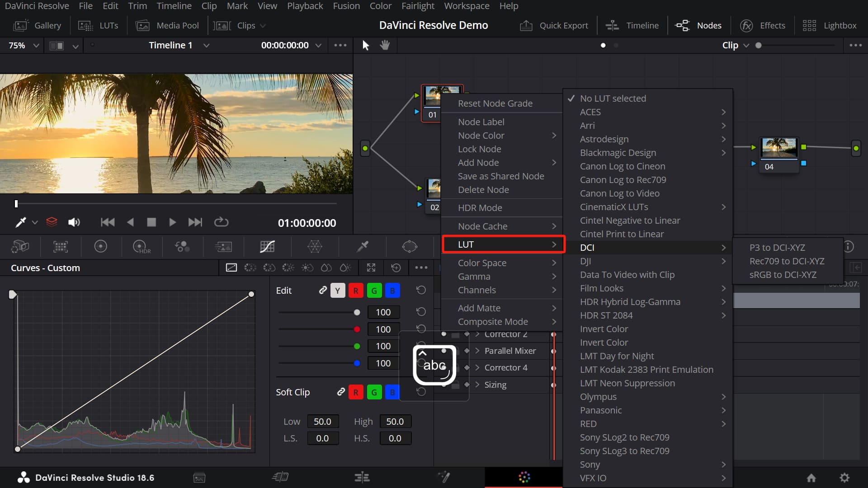This screenshot has width=868, height=488.
Task: Toggle loop playback icon
Action: (x=221, y=222)
